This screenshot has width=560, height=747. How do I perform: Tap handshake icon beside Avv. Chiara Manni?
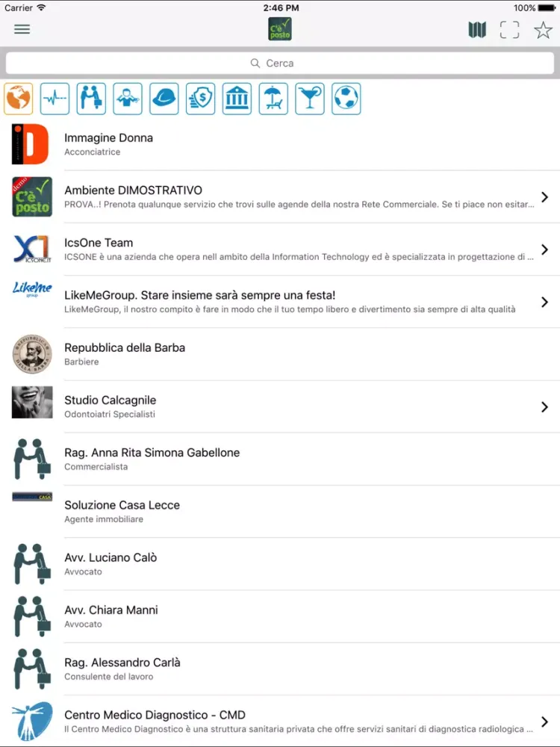(x=32, y=616)
